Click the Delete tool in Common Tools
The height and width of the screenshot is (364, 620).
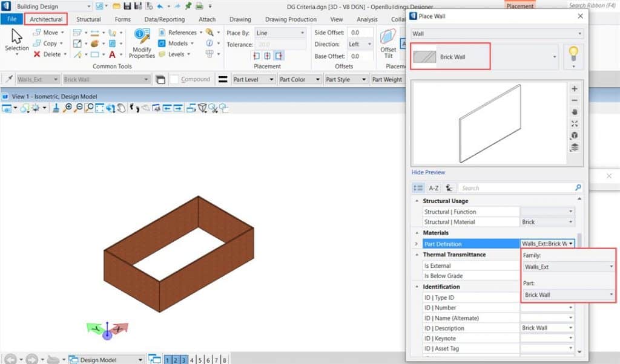(x=47, y=54)
